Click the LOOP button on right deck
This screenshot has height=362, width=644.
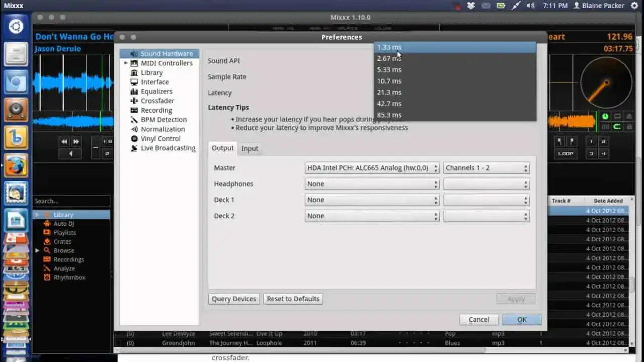click(565, 154)
